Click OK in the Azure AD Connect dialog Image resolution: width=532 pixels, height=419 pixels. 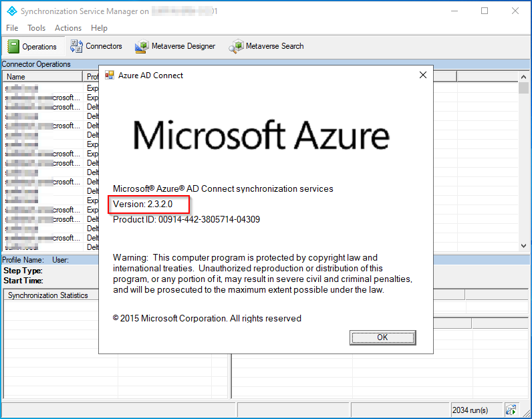click(383, 337)
